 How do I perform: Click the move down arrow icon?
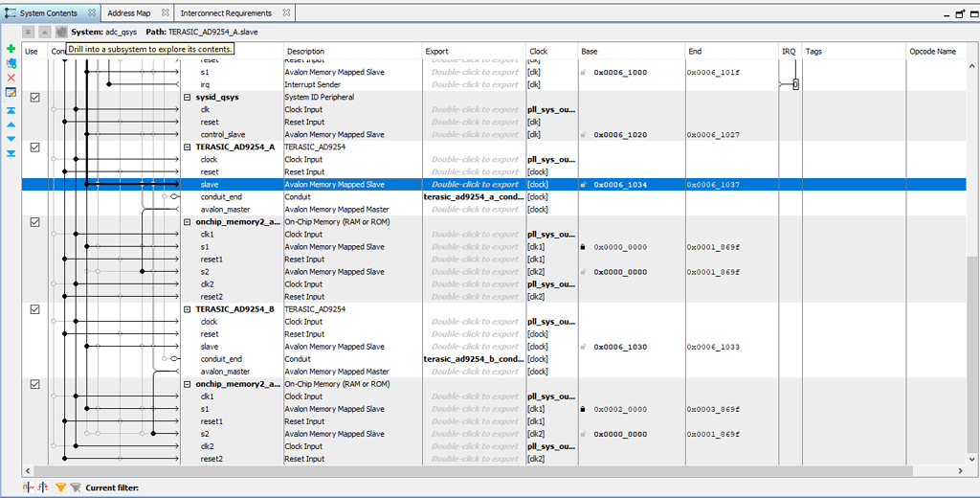[11, 139]
